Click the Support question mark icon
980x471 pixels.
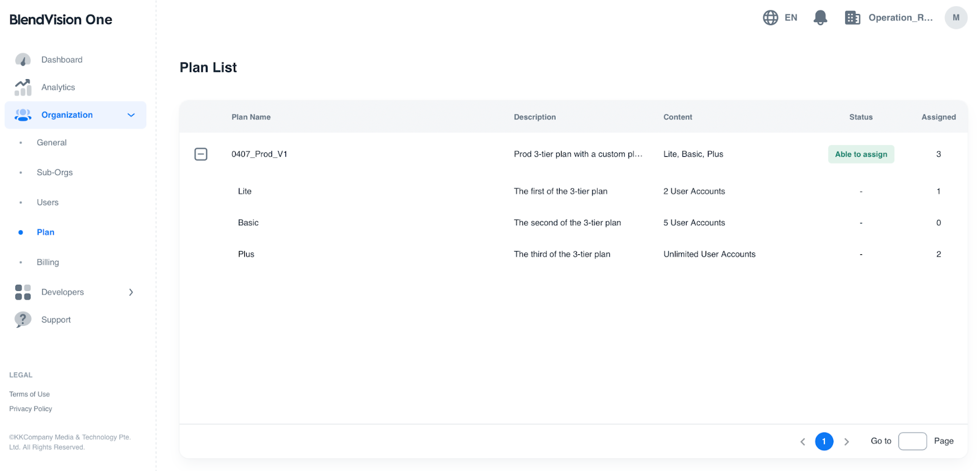pos(23,320)
